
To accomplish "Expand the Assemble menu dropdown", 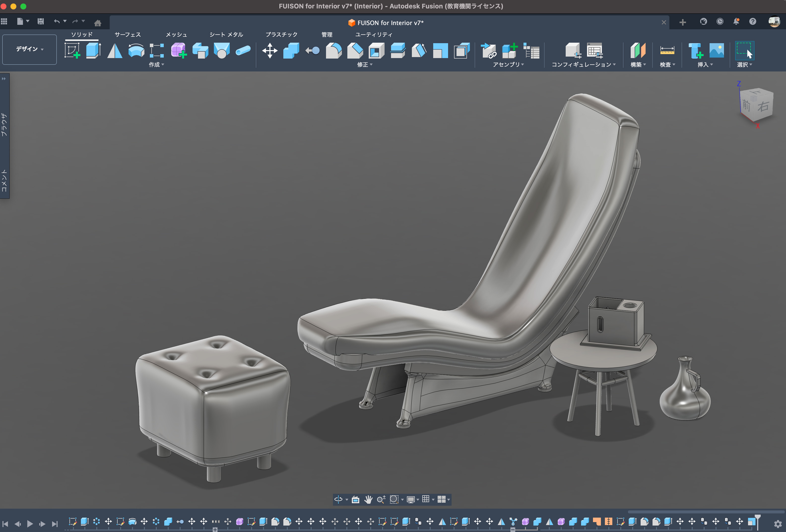I will 508,65.
